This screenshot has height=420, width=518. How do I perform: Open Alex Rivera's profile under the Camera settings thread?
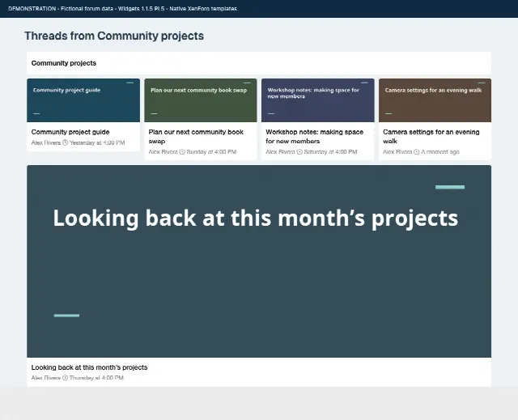(397, 152)
